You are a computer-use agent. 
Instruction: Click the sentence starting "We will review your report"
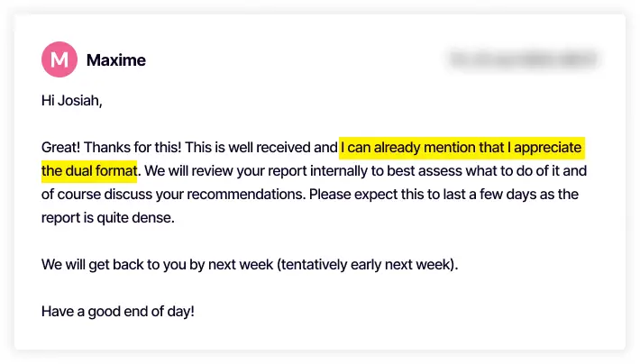(x=225, y=170)
